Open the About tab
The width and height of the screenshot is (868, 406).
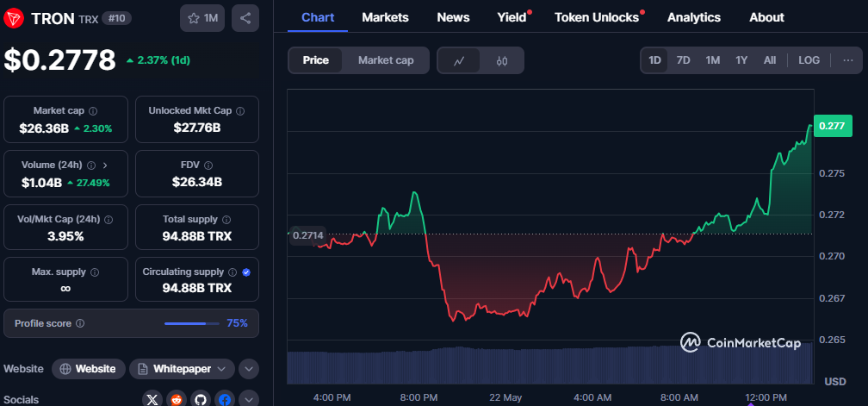coord(766,17)
